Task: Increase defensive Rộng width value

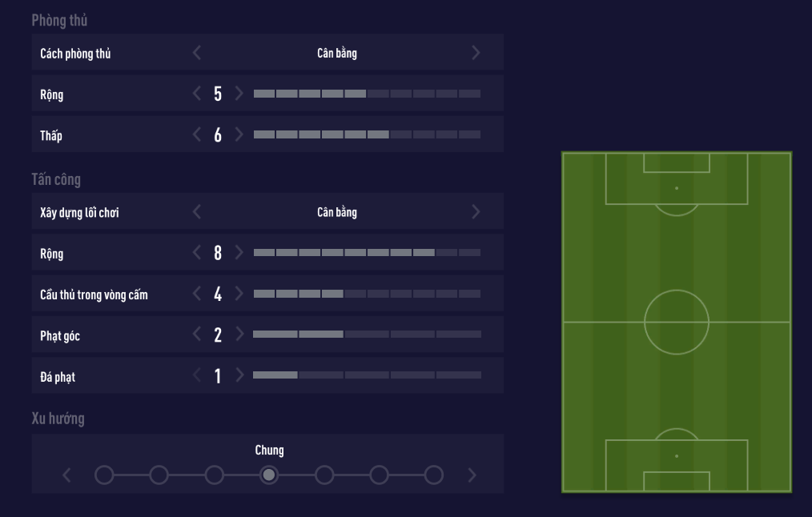Action: (239, 94)
